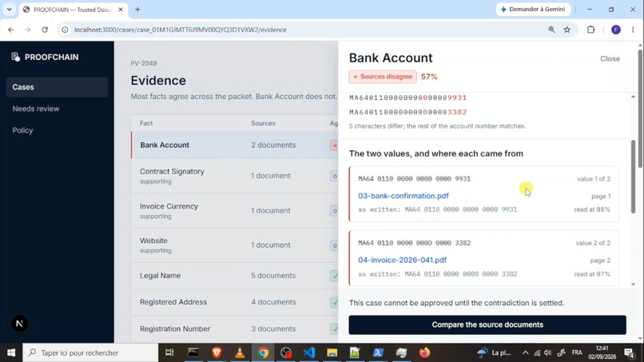Click the page vertical scrollbar thumb
644x362 pixels.
click(x=640, y=109)
